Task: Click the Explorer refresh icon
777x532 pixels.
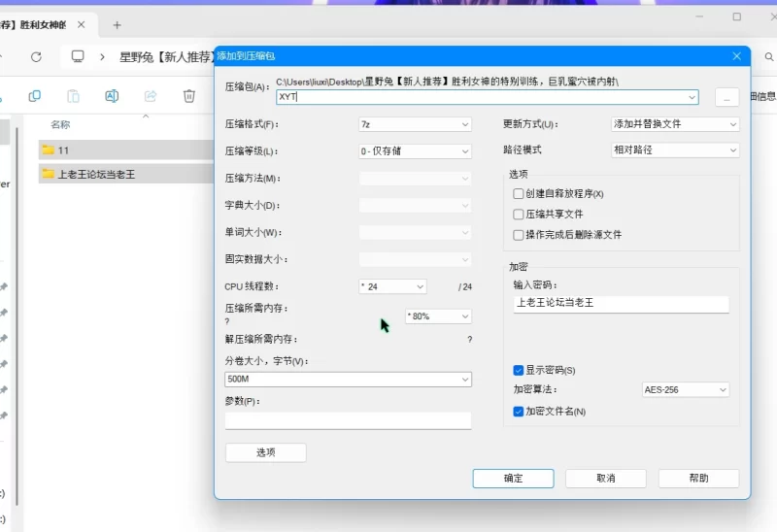Action: pos(36,57)
